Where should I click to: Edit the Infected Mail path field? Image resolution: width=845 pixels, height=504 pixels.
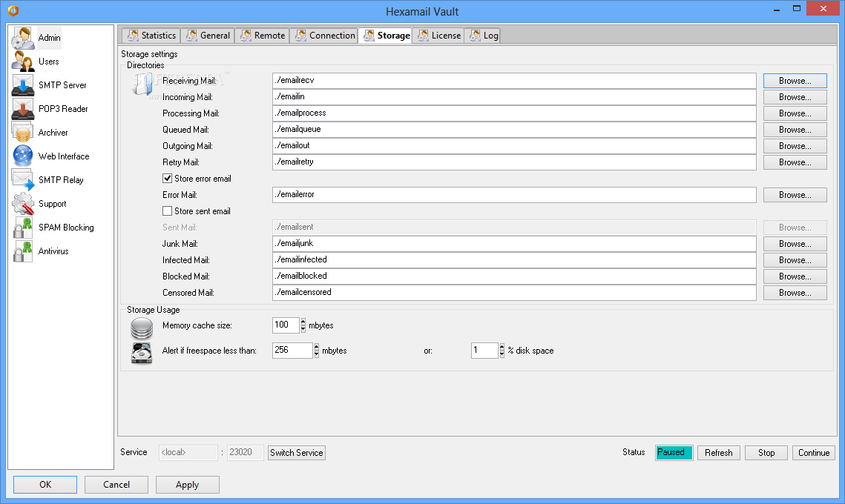[x=514, y=260]
